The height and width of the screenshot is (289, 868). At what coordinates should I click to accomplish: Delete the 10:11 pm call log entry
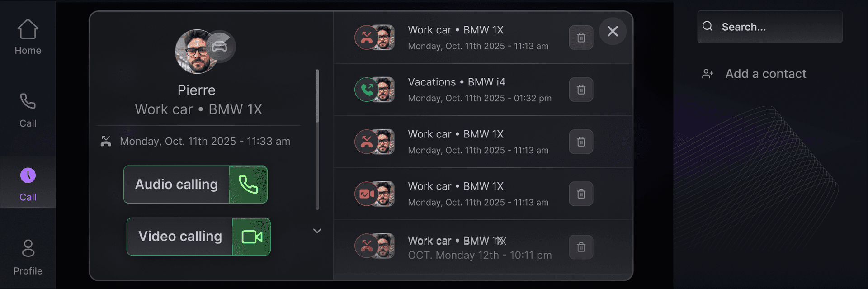pyautogui.click(x=581, y=247)
